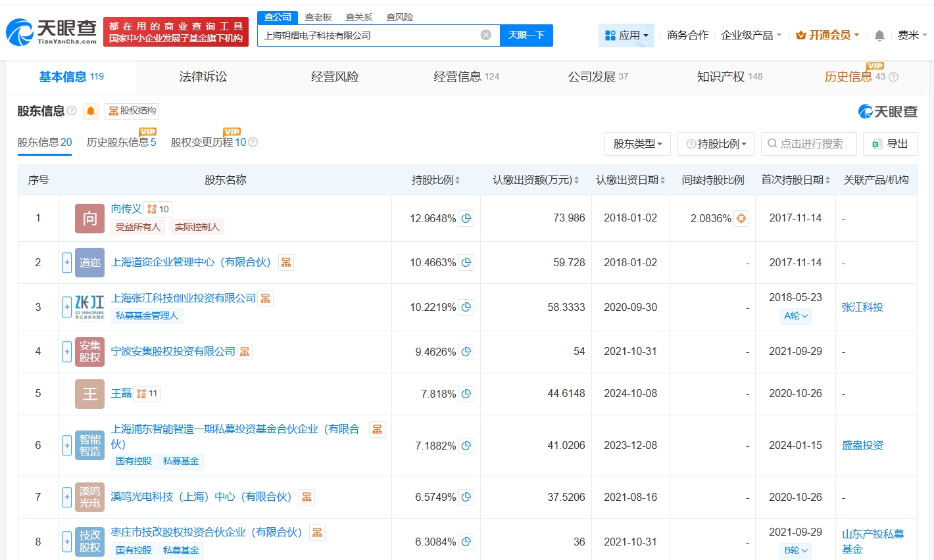Expand row 2 上海道迩企业管理中心 plus toggle
Screen dimensions: 934x560
pos(67,262)
